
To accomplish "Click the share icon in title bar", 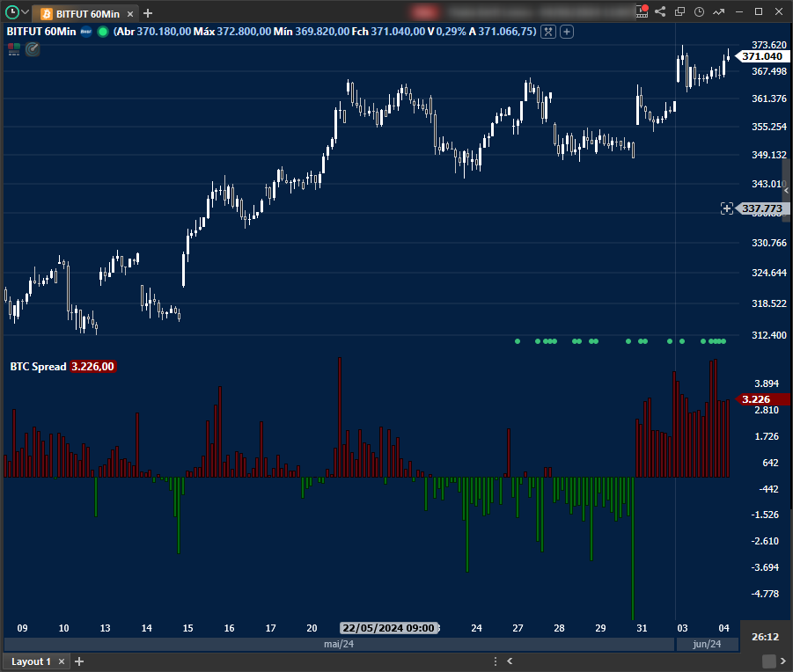I will [x=660, y=11].
